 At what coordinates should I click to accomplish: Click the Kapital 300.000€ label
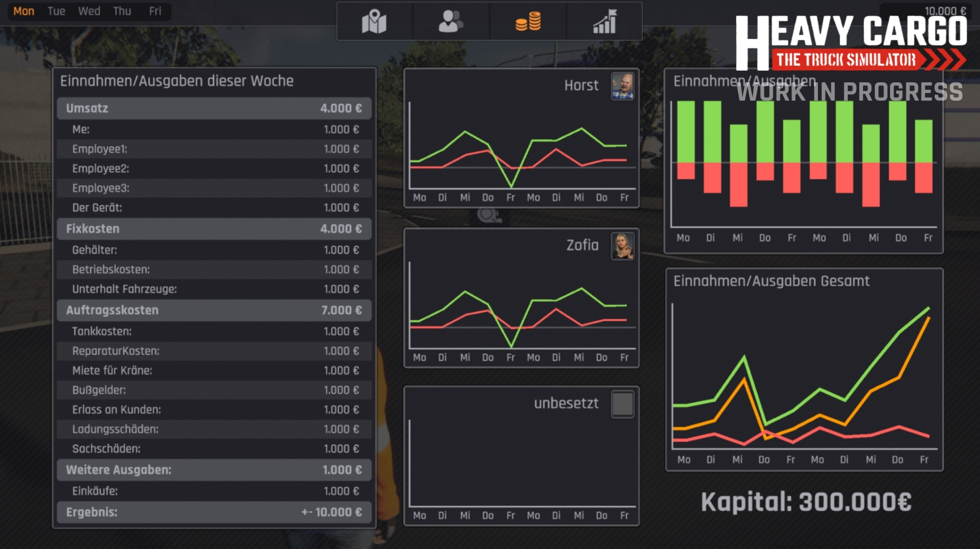click(806, 502)
